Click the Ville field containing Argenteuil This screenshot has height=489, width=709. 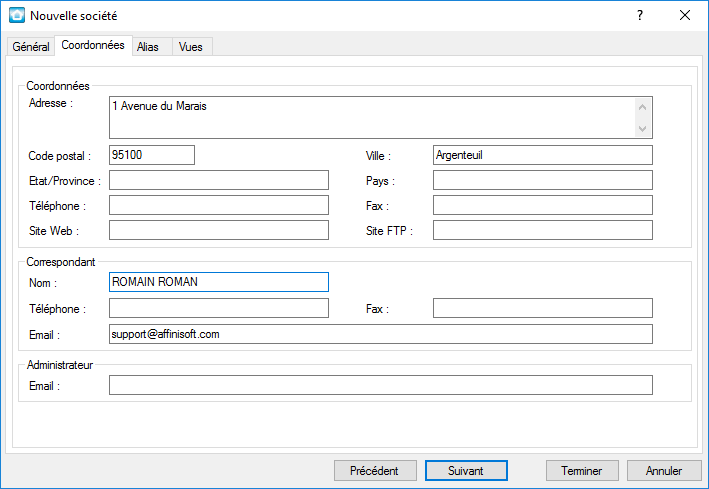[x=543, y=155]
